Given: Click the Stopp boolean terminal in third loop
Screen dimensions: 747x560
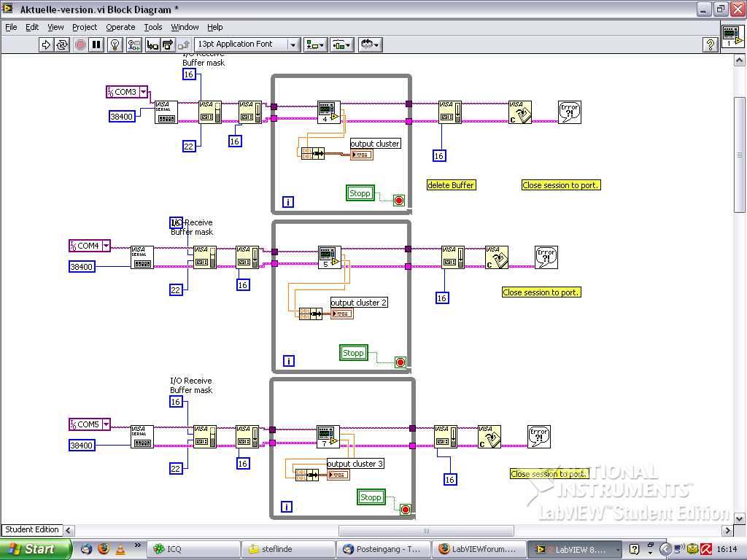Looking at the screenshot, I should click(371, 497).
